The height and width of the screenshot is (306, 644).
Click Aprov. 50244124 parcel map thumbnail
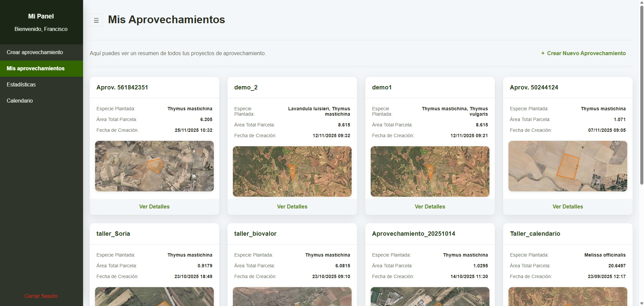[x=568, y=166]
